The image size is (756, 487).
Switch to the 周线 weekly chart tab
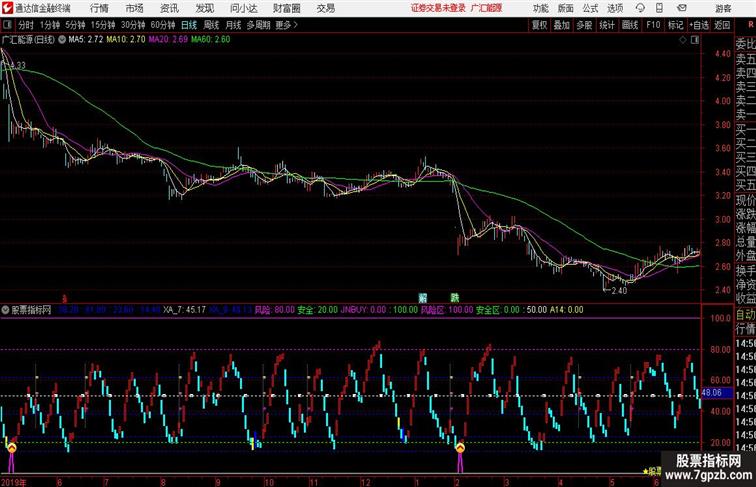click(x=211, y=25)
